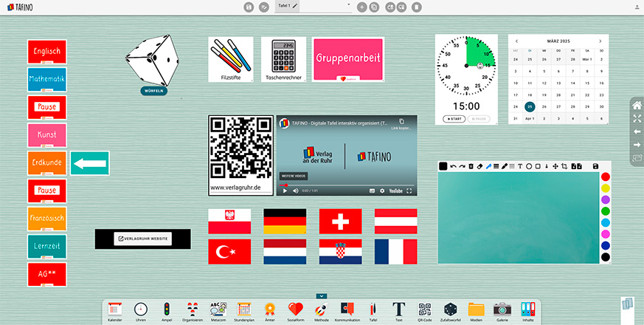644x325 pixels.
Task: Select day 26 in the calendar
Action: tap(545, 106)
